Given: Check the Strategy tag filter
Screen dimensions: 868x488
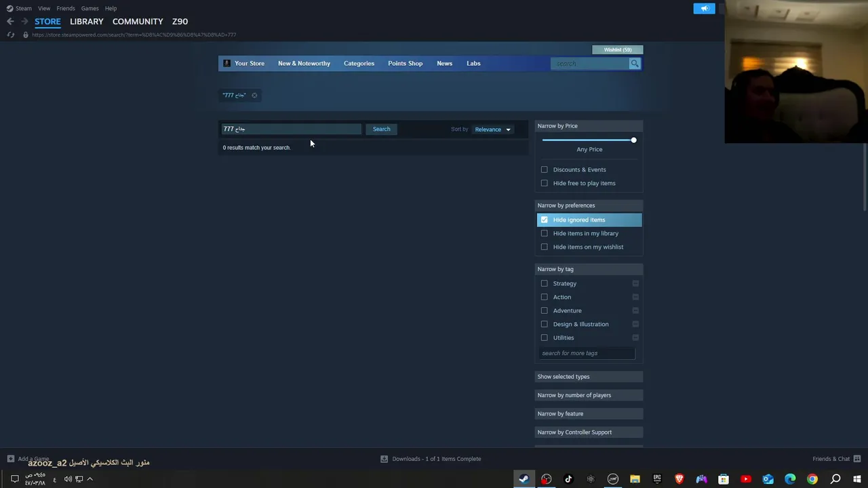Looking at the screenshot, I should [544, 283].
